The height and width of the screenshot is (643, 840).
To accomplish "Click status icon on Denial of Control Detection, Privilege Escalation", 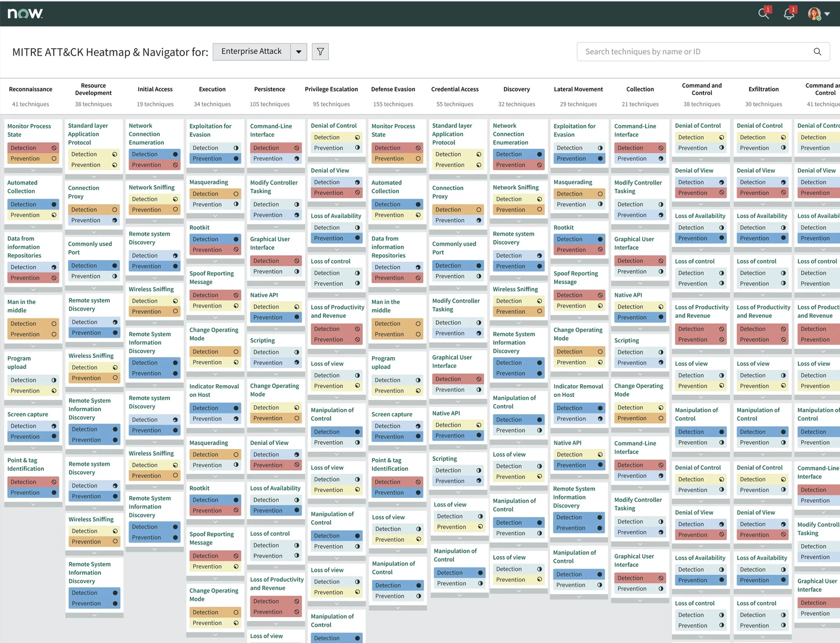I will coord(357,137).
